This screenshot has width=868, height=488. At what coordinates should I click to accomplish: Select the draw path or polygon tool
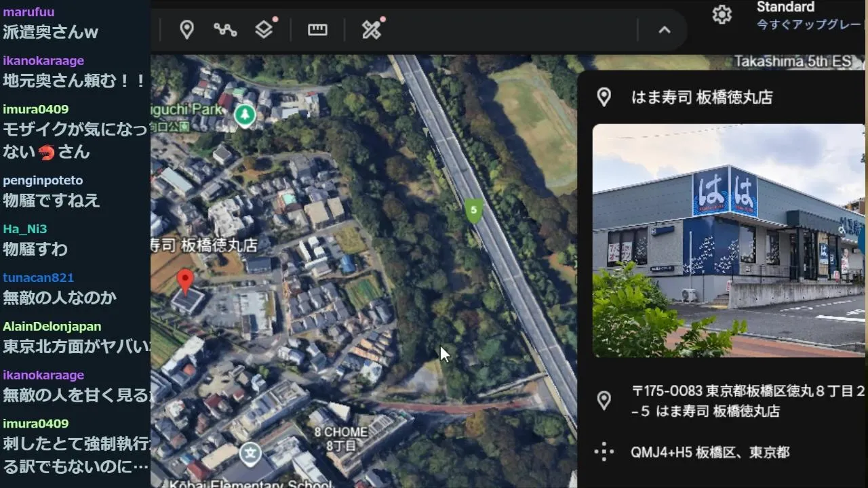pos(225,30)
